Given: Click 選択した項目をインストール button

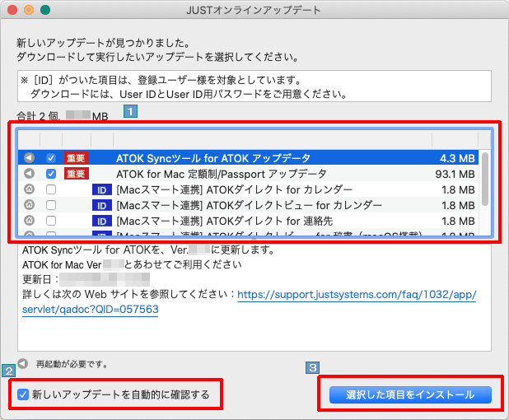Looking at the screenshot, I should tap(410, 394).
